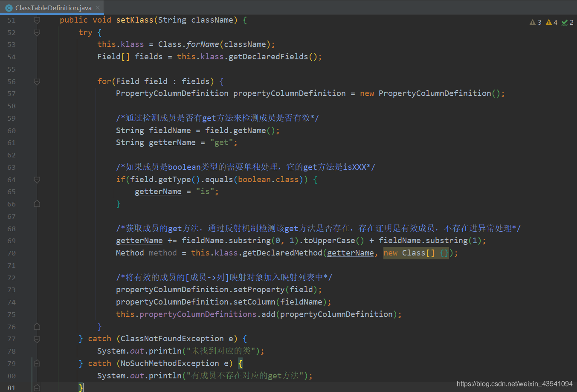The height and width of the screenshot is (392, 577).
Task: Click the isXXX comment on line 63
Action: (x=246, y=167)
